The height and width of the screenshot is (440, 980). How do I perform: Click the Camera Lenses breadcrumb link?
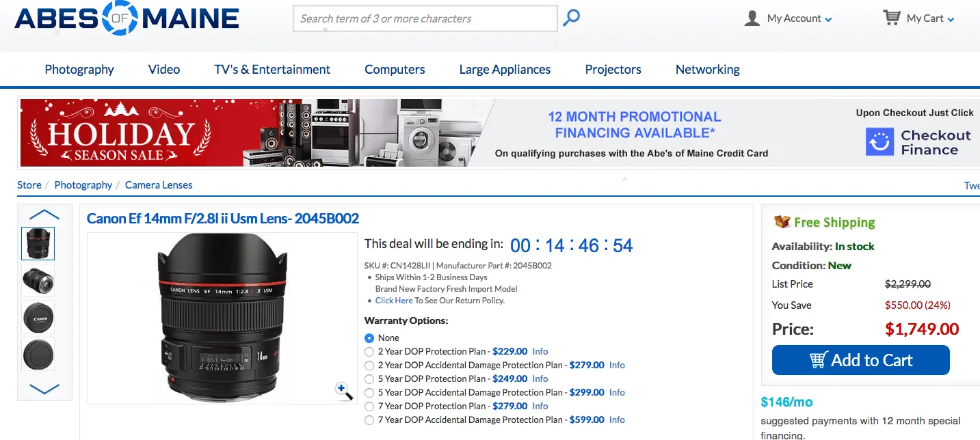point(159,185)
